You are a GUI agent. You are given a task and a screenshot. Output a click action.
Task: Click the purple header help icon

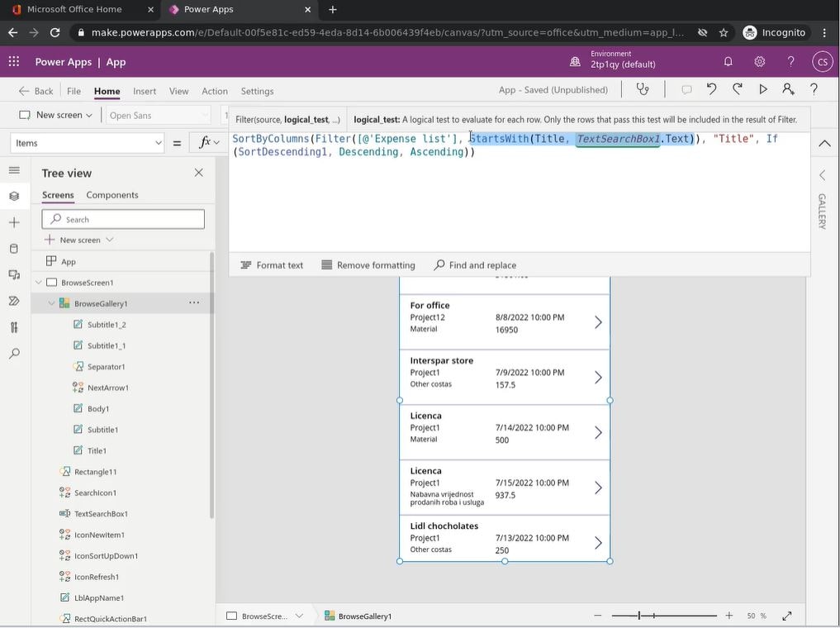click(790, 62)
